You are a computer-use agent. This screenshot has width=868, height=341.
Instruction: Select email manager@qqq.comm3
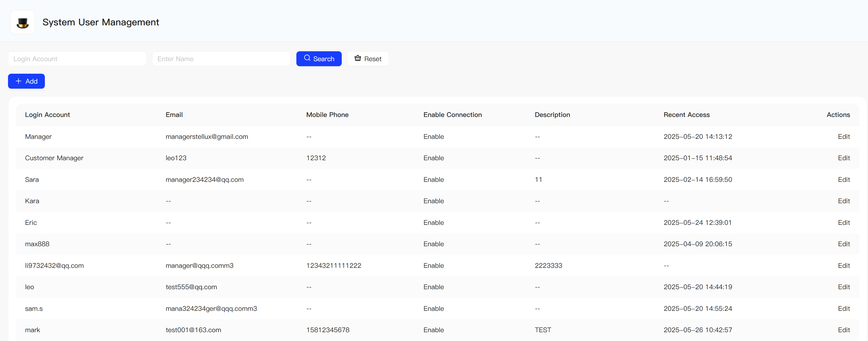pos(199,265)
